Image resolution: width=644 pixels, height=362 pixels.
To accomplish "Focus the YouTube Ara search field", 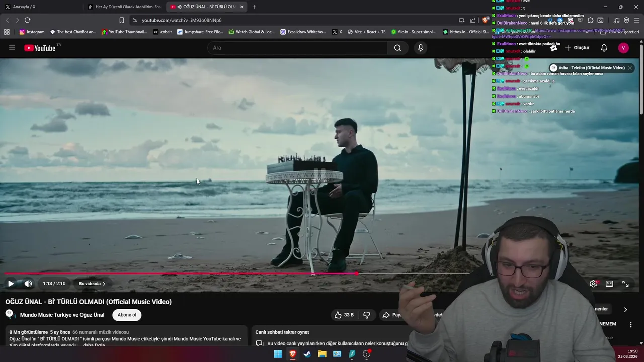I will [x=297, y=48].
